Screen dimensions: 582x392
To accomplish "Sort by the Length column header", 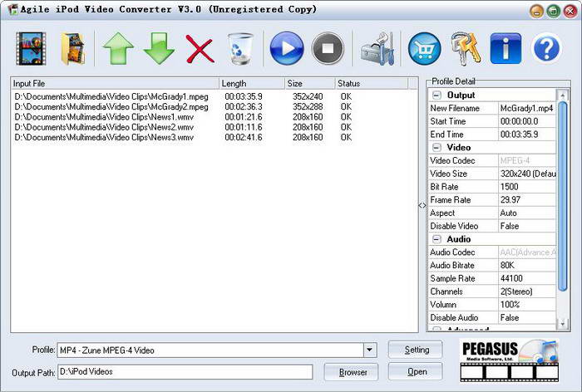I will point(252,83).
